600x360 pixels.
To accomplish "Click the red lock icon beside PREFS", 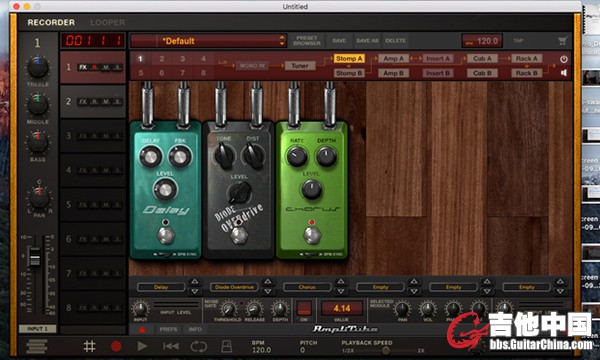I will pyautogui.click(x=142, y=329).
